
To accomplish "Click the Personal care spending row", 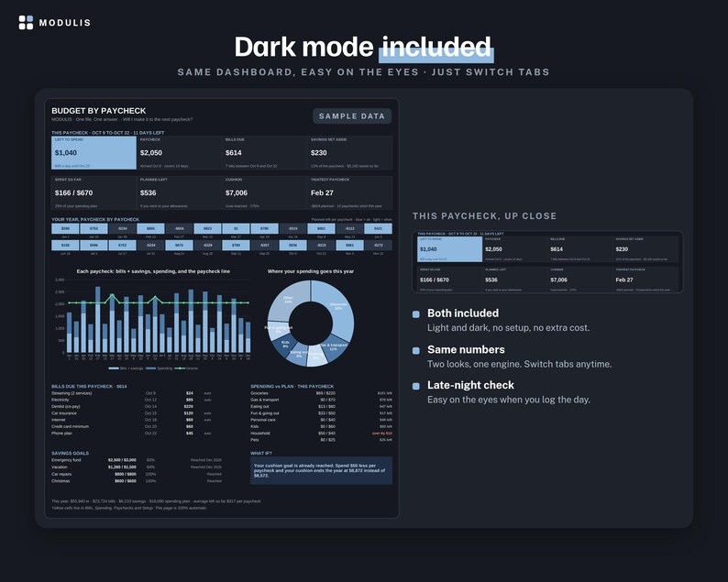I will click(321, 420).
